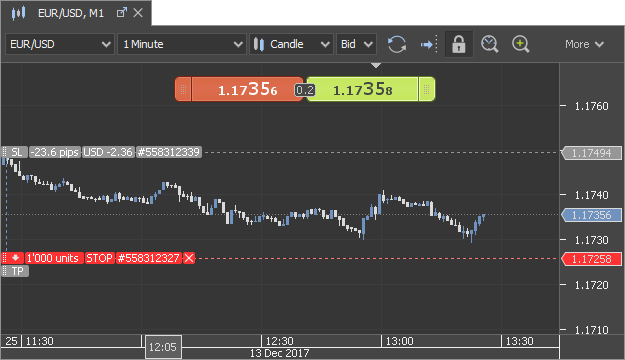The width and height of the screenshot is (625, 360).
Task: Toggle the chart lock padlock icon
Action: [459, 44]
